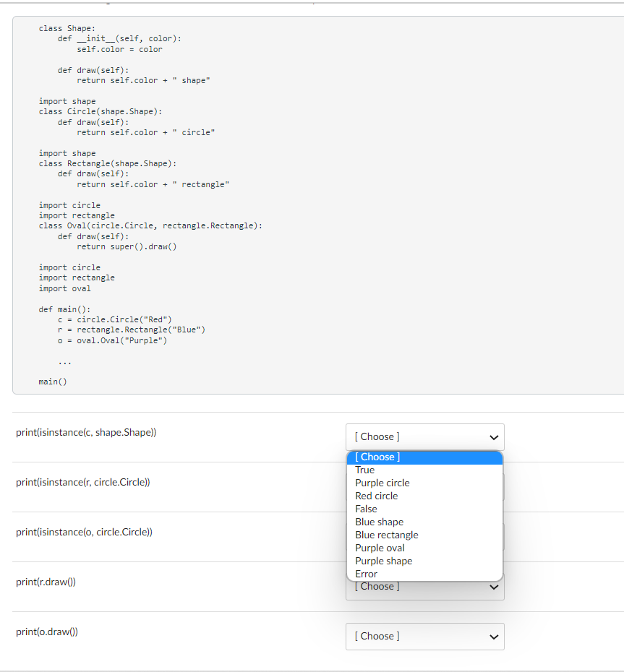Click the chevron on the print(r.draw()) dropdown
The height and width of the screenshot is (672, 624).
(494, 587)
